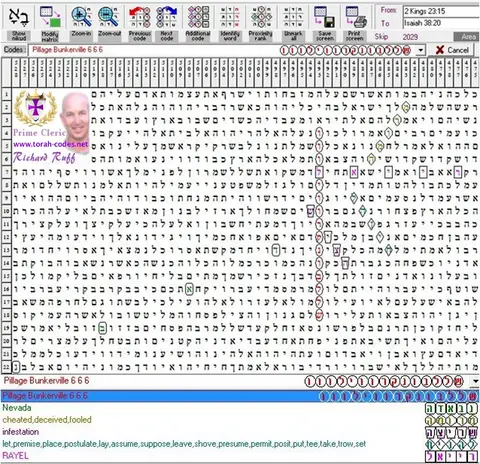Click the Additional code label button
This screenshot has height=464, width=480.
click(198, 36)
